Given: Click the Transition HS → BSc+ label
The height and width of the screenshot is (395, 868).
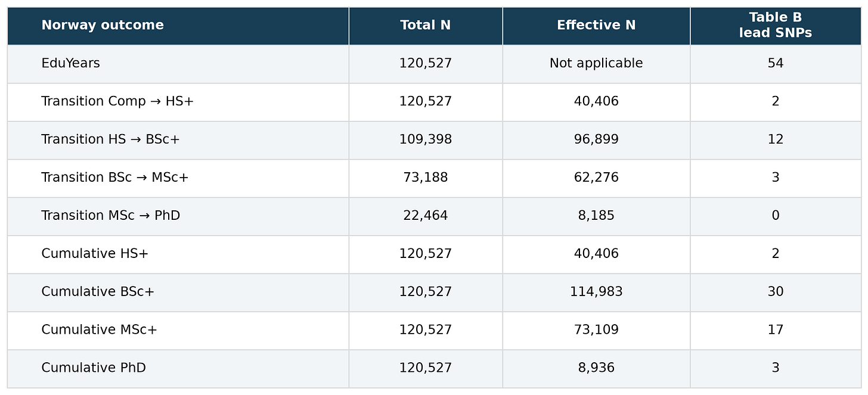Looking at the screenshot, I should click(110, 139).
